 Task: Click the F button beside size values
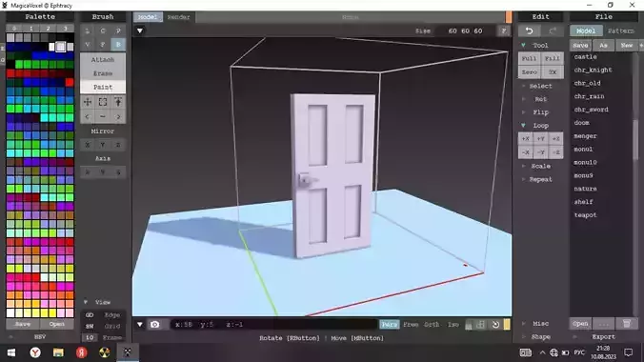[504, 30]
